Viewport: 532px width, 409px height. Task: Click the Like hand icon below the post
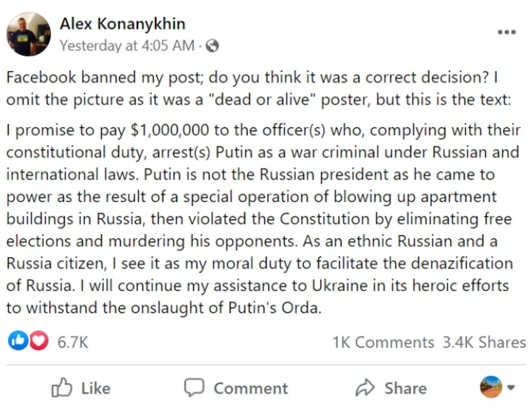pos(62,387)
